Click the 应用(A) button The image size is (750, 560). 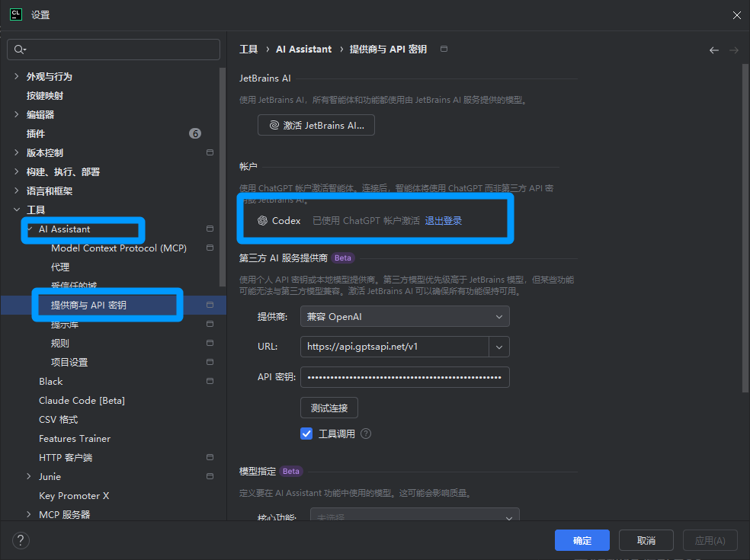[x=710, y=540]
